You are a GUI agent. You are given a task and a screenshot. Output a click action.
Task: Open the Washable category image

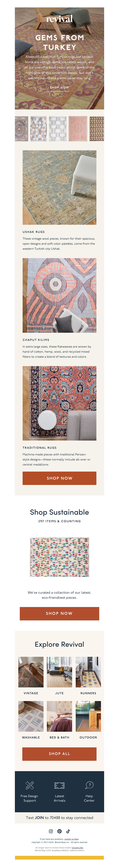(x=31, y=716)
